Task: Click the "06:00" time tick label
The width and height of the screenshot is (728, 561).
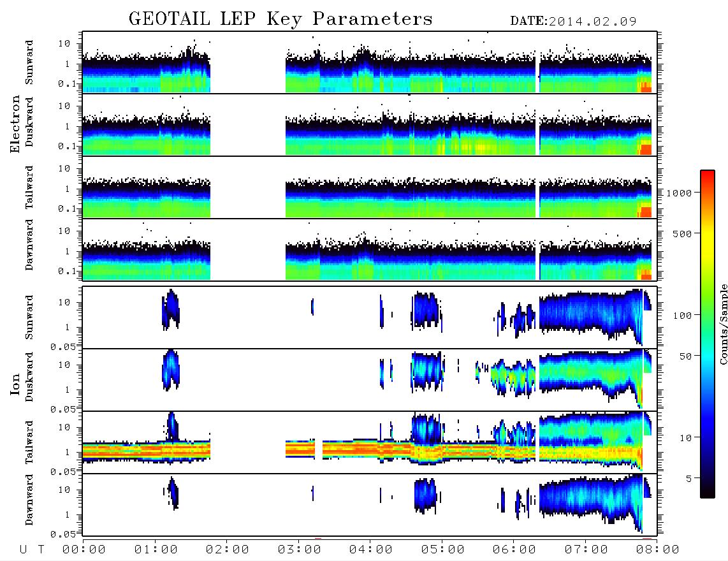Action: [514, 550]
